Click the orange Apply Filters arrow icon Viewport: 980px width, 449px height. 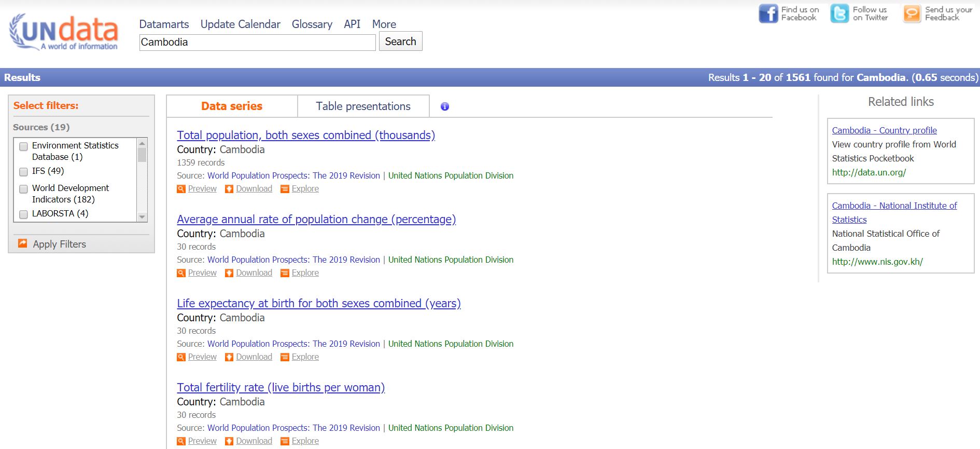click(x=22, y=243)
